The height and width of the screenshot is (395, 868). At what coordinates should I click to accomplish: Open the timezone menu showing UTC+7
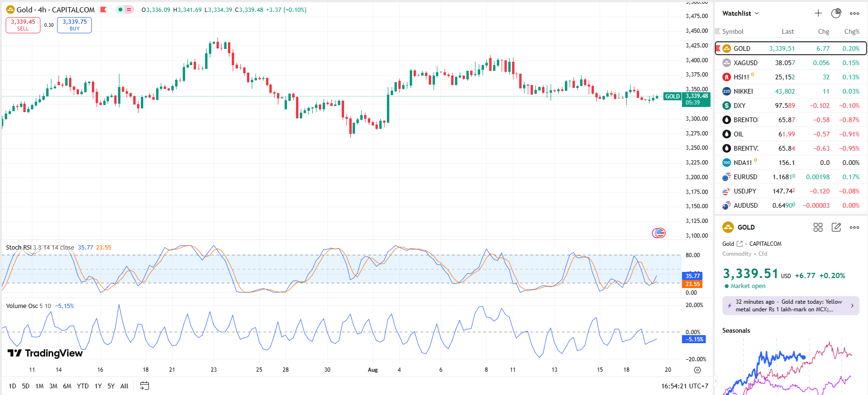(x=684, y=386)
